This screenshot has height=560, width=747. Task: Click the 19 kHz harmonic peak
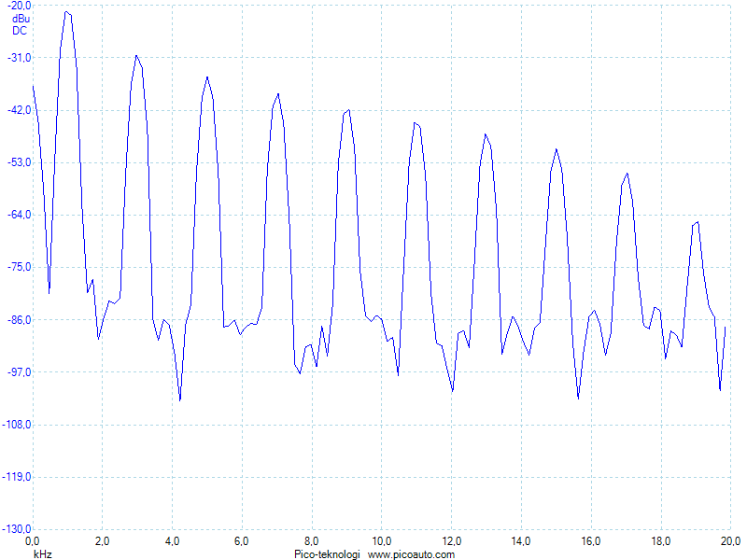[x=698, y=222]
